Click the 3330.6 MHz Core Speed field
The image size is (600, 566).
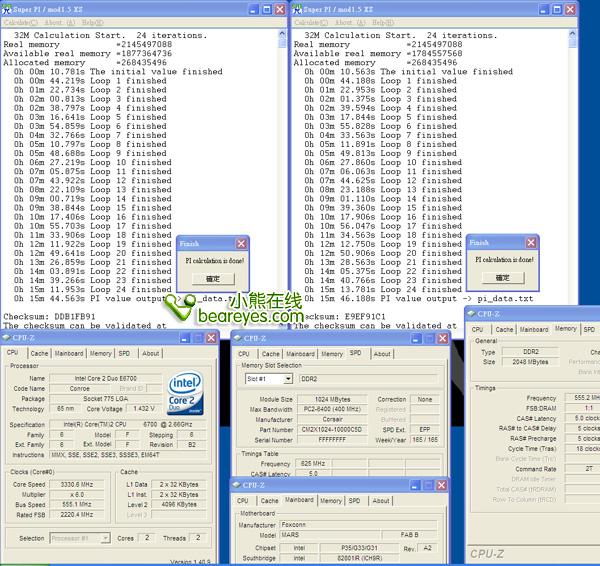[77, 484]
